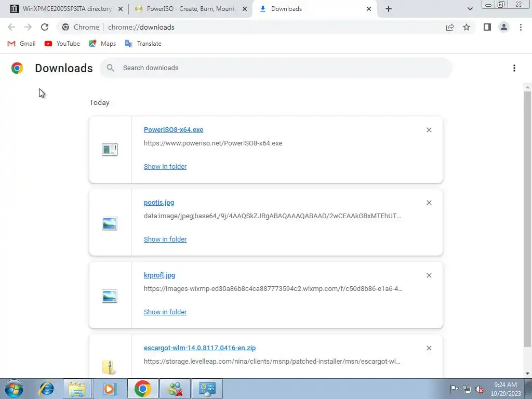This screenshot has height=399, width=532.
Task: Open the PowerISO8-x64.exe file link
Action: (x=174, y=129)
